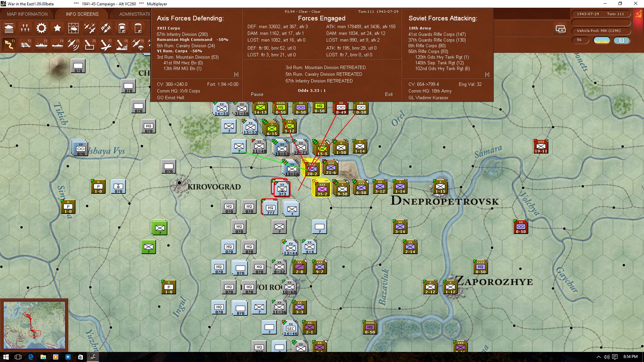Screen dimensions: 644x362
Task: Select yellow-highlighted stack 35-2 on map
Action: pyautogui.click(x=322, y=188)
